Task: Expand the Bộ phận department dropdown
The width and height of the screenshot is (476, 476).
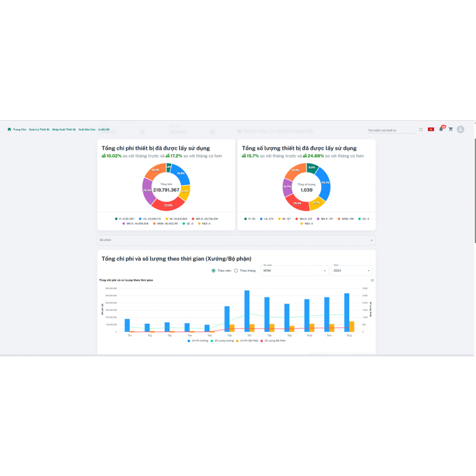Action: click(x=236, y=240)
